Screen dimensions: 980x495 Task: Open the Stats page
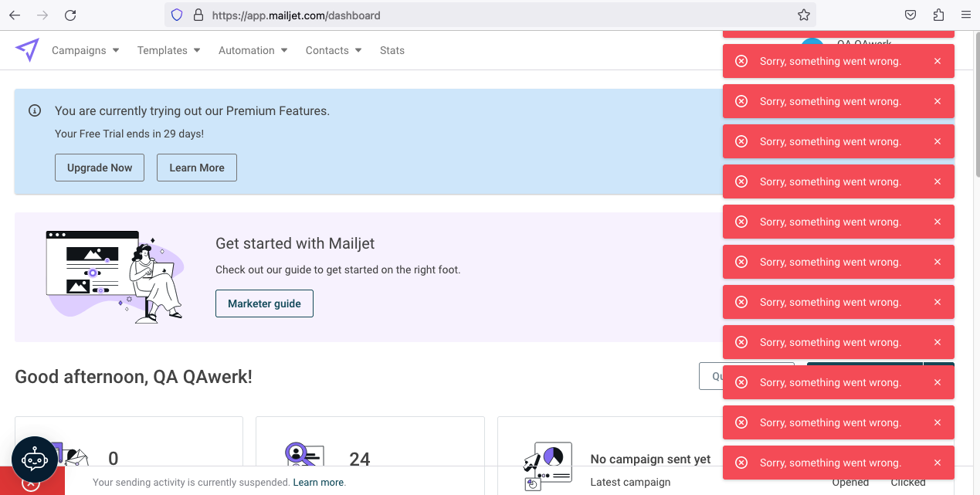tap(392, 50)
